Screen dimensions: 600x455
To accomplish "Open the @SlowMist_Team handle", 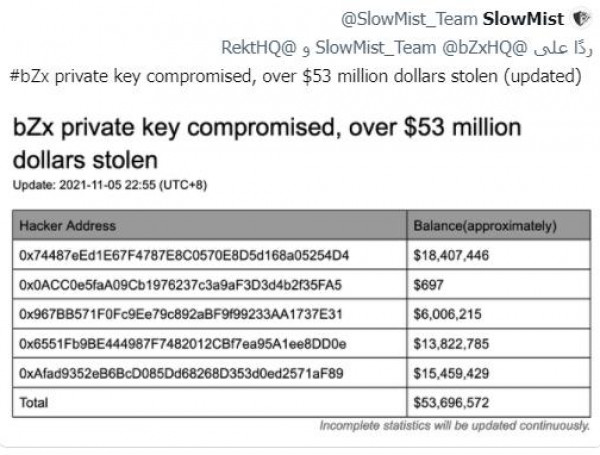I will (409, 19).
